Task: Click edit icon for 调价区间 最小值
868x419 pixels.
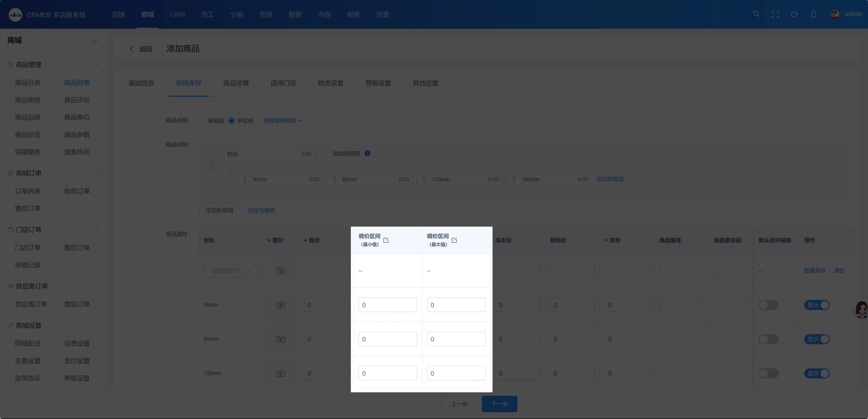Action: (x=386, y=240)
